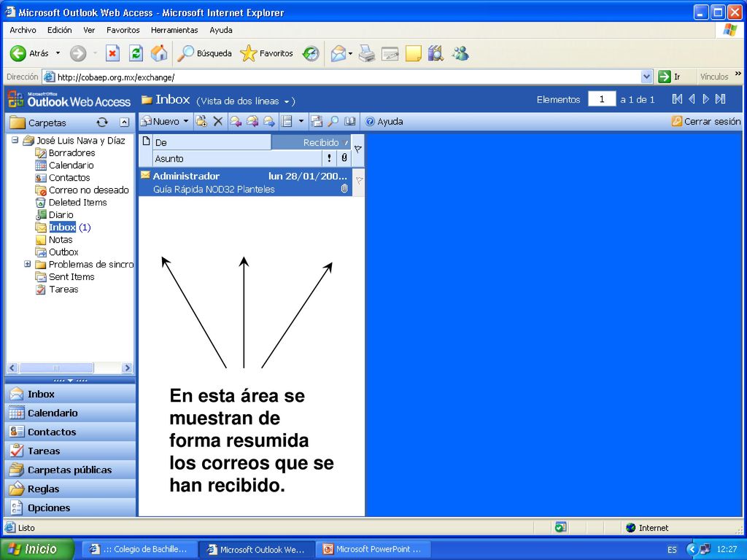Open the Ayuda menu in menu bar
This screenshot has height=560, width=747.
pos(221,30)
